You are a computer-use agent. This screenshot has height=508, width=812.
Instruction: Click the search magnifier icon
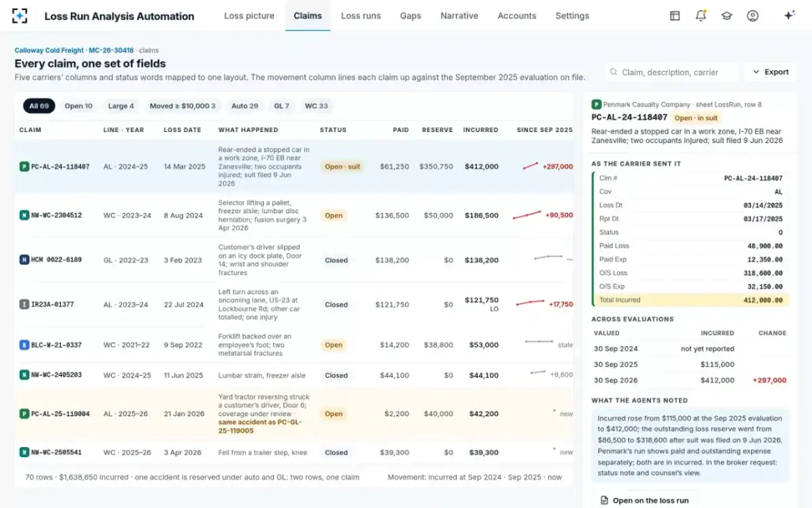[x=613, y=72]
